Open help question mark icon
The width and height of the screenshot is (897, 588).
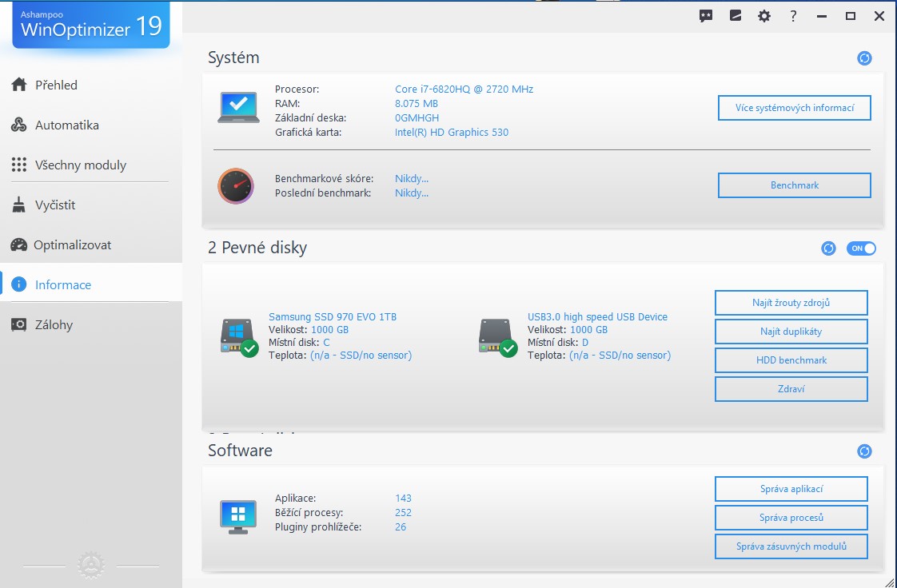[793, 16]
